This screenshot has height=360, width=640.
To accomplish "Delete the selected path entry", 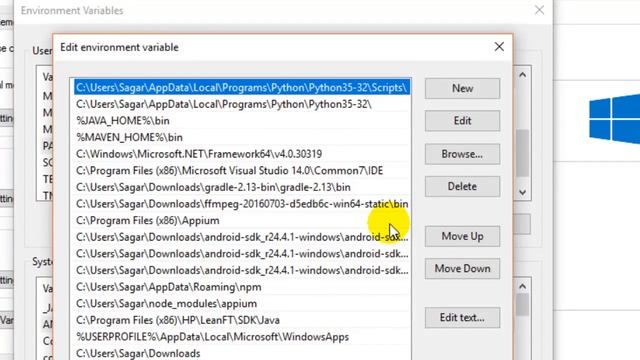I will 462,187.
